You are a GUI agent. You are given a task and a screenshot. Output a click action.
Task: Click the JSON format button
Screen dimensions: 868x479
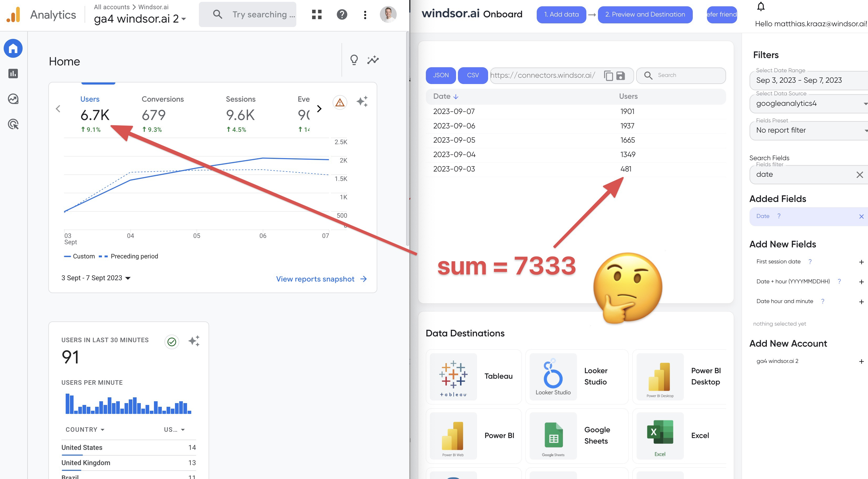click(441, 75)
